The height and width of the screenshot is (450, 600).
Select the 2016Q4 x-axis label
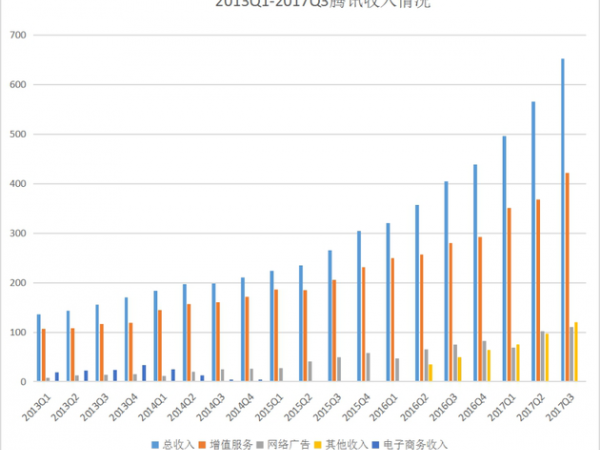(x=473, y=407)
